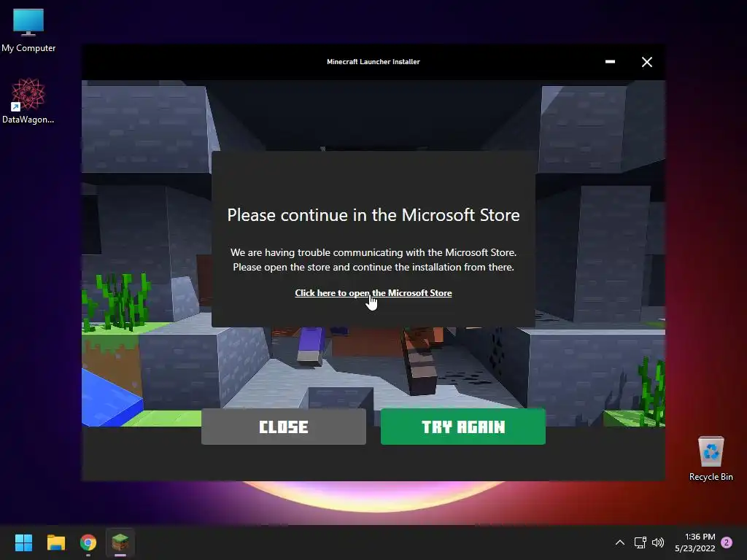
Task: Select the My Computer desktop icon
Action: click(x=28, y=31)
